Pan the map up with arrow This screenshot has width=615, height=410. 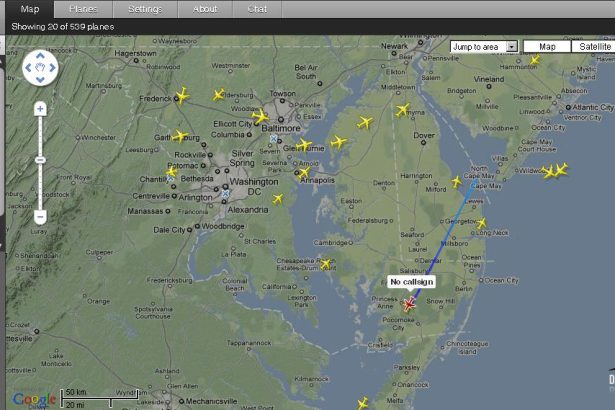40,56
